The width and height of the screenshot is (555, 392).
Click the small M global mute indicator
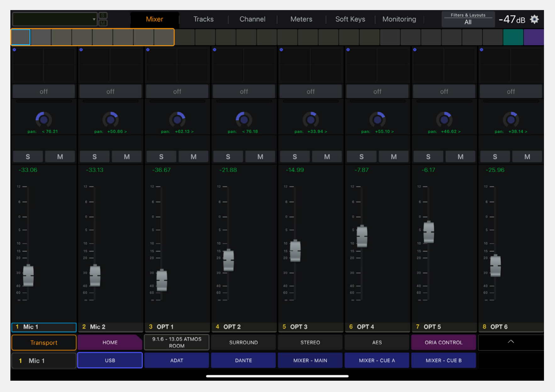103,23
